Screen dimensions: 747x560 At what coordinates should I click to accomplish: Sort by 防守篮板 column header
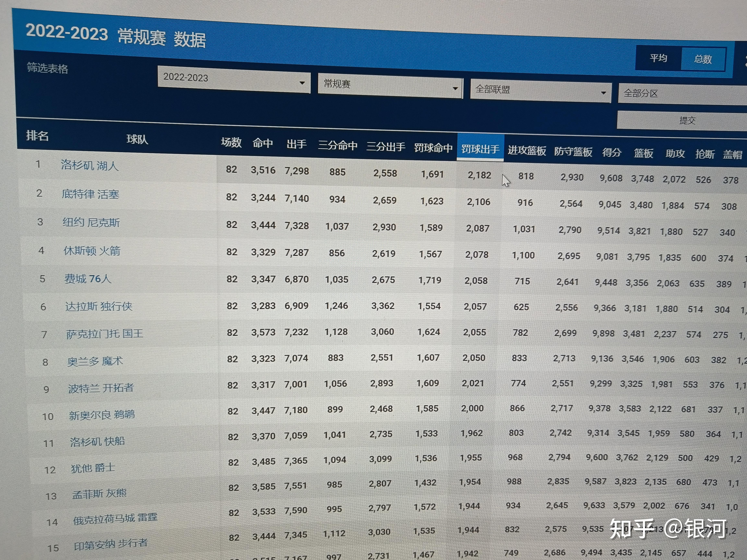point(573,152)
